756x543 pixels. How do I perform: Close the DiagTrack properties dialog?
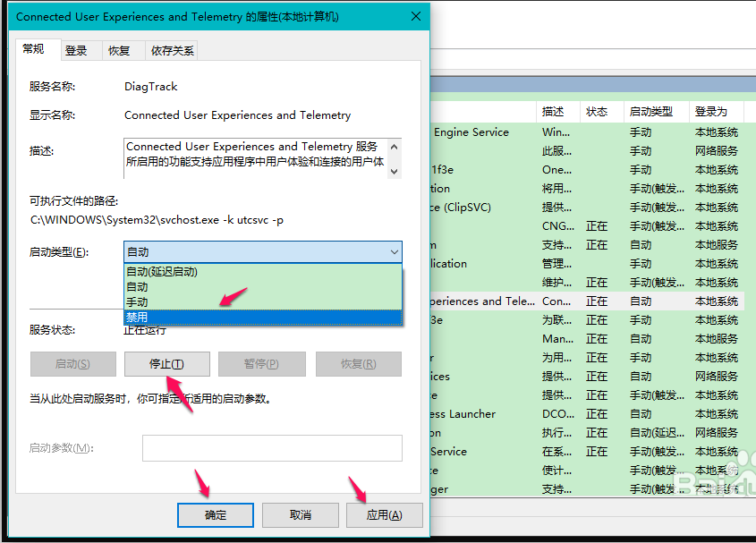(416, 16)
